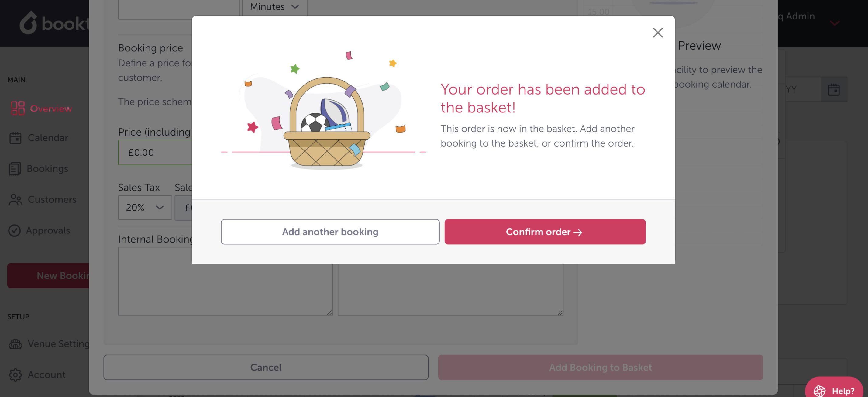Click the Confirm order button
The height and width of the screenshot is (397, 868).
tap(545, 232)
